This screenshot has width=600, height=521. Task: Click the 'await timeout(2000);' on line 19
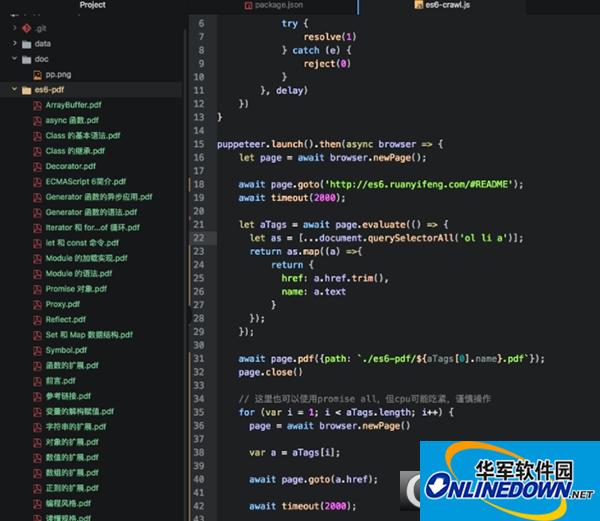[x=292, y=198]
